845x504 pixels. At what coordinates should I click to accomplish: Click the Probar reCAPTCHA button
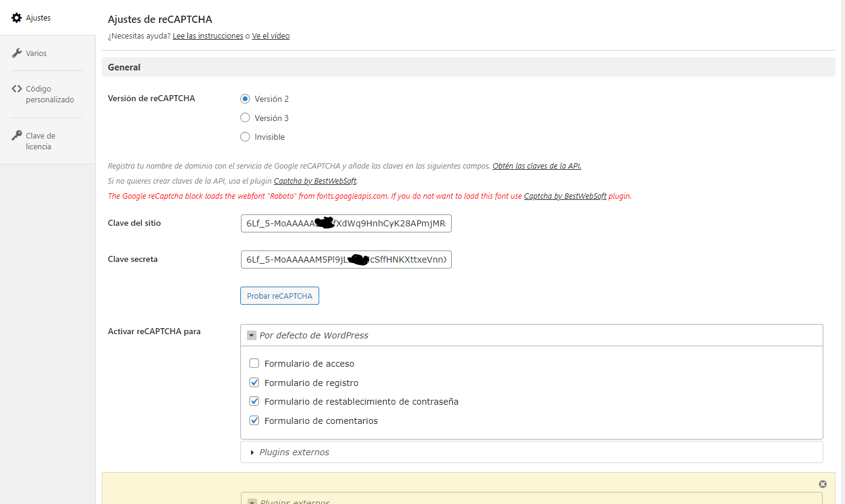(279, 296)
